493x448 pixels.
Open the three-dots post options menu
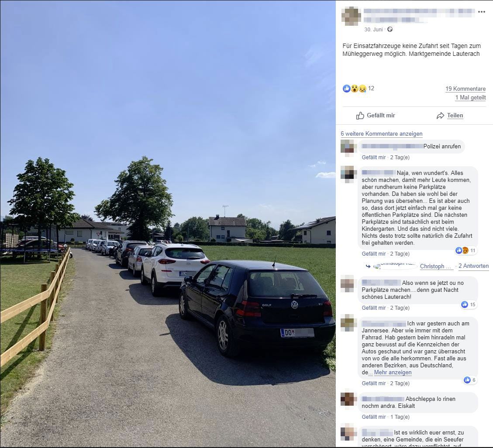click(x=481, y=12)
